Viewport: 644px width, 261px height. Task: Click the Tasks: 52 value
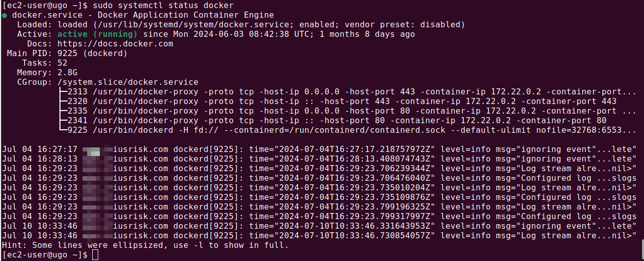tap(62, 63)
